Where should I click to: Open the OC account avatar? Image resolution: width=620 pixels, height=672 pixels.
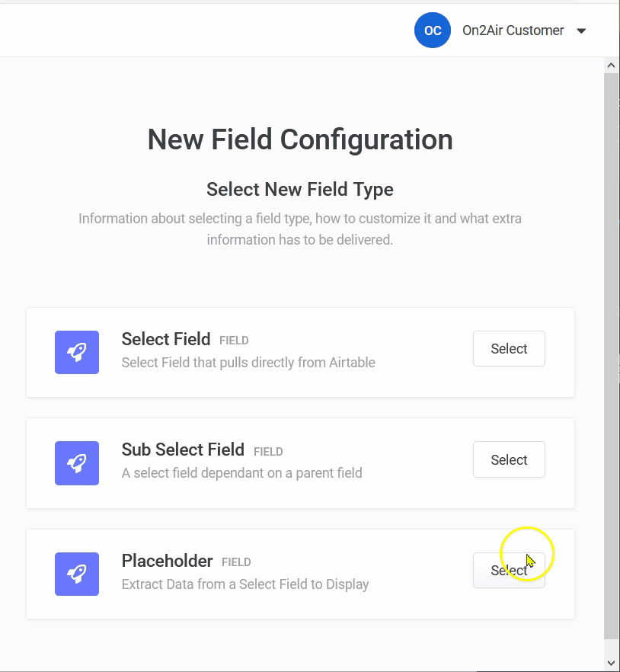click(x=432, y=30)
